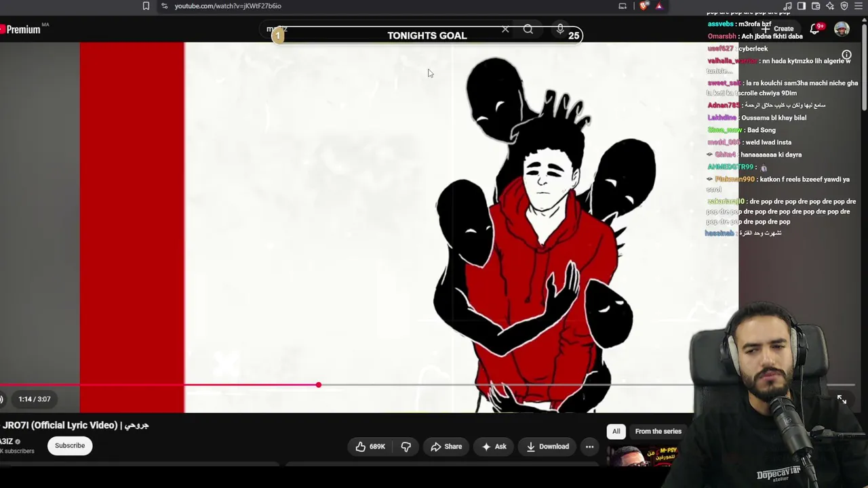
Task: Open YouTube notifications bell
Action: click(816, 29)
